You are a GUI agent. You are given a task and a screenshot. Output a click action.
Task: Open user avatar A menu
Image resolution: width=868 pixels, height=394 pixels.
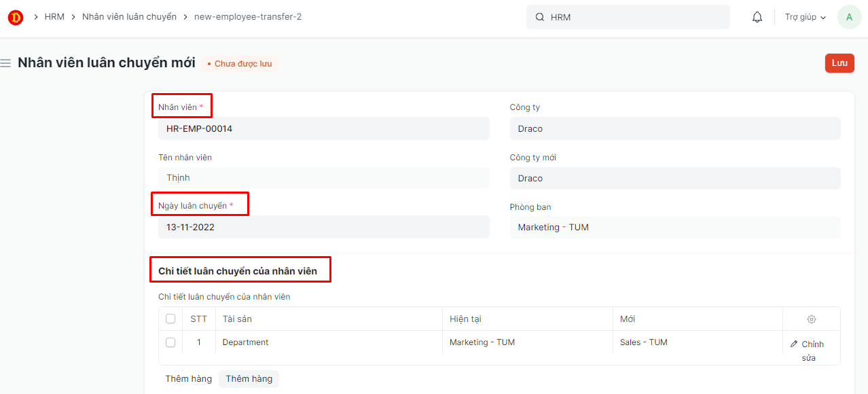click(849, 17)
